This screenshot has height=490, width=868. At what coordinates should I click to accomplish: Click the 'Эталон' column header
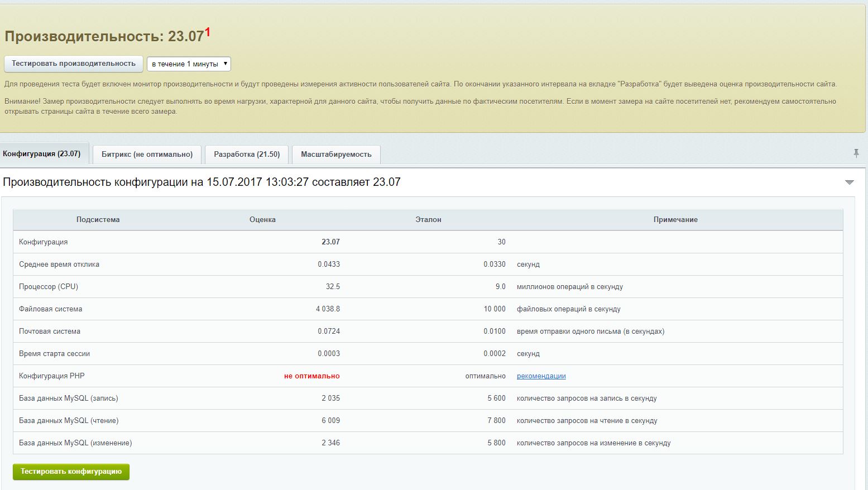coord(428,220)
